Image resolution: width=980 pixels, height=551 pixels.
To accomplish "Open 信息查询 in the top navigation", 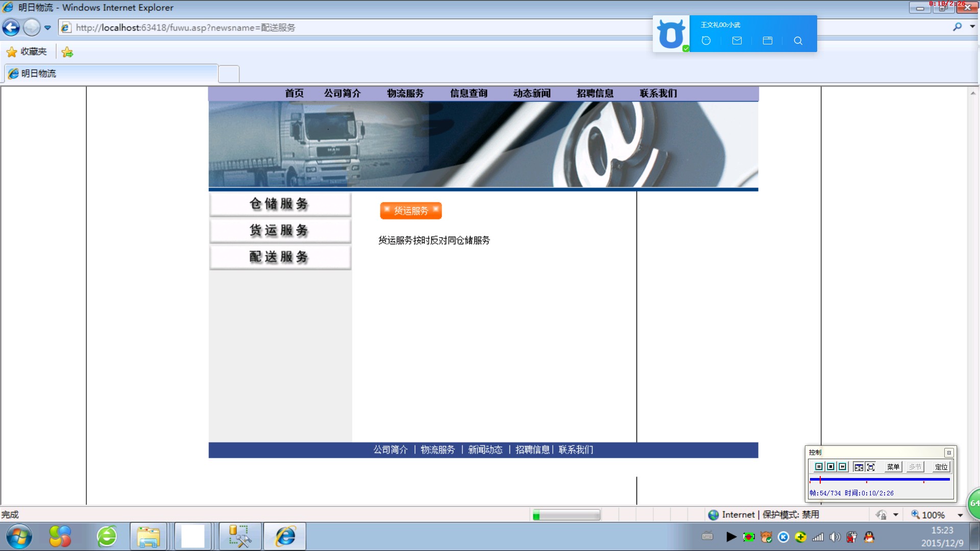I will click(x=469, y=93).
